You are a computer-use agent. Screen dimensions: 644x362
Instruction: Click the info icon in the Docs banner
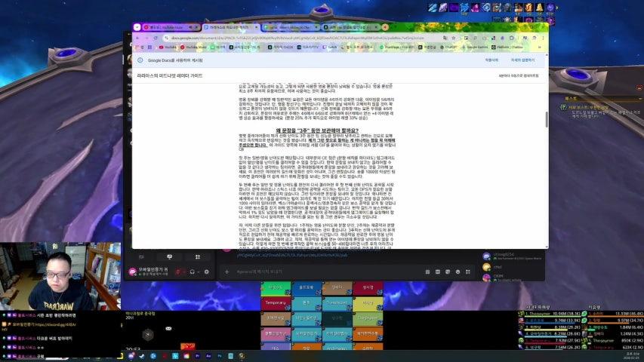coord(140,60)
